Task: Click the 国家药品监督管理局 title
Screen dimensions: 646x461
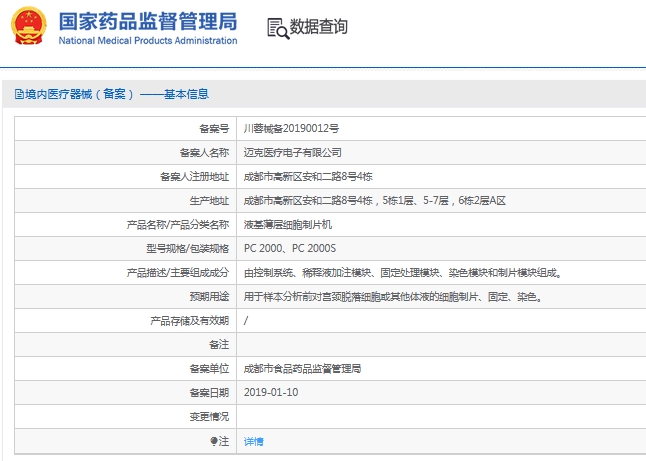Action: (148, 21)
